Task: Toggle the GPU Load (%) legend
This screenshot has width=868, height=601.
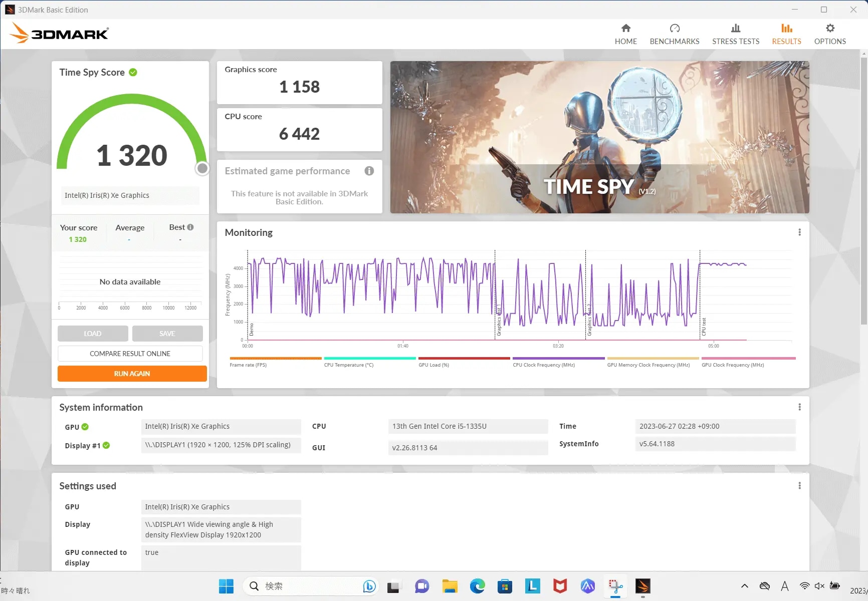Action: 464,362
